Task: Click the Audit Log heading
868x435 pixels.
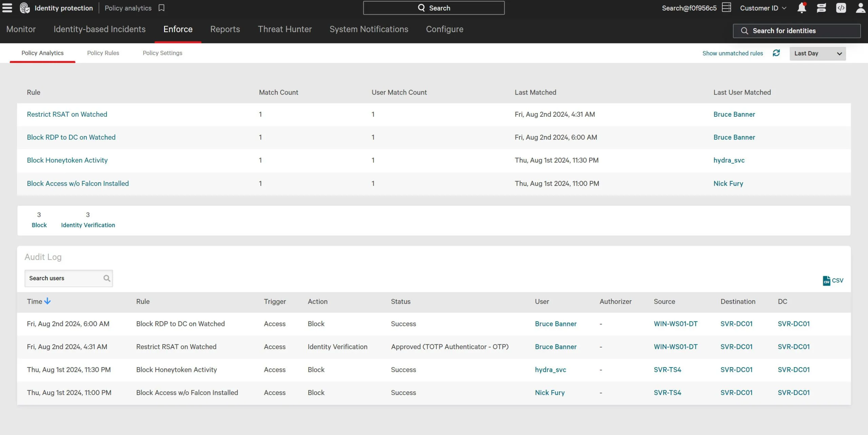Action: pos(43,257)
